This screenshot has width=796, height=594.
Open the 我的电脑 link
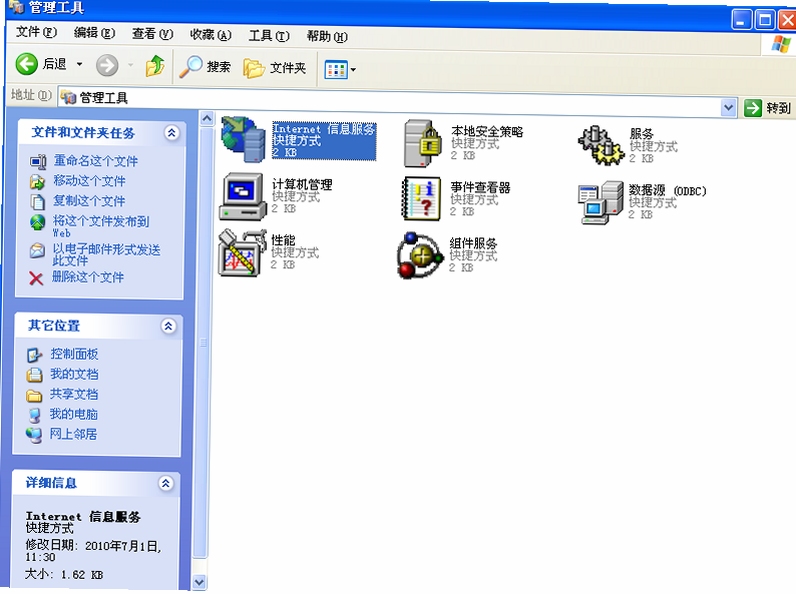73,414
